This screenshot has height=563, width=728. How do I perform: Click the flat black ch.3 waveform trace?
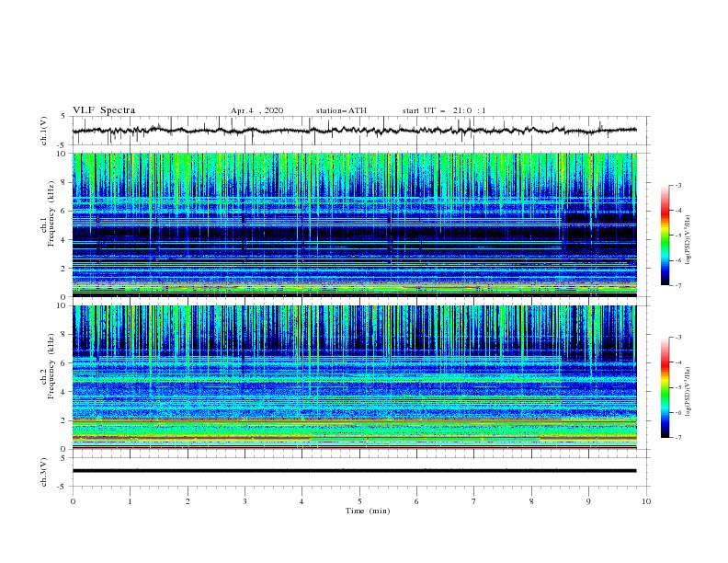354,471
